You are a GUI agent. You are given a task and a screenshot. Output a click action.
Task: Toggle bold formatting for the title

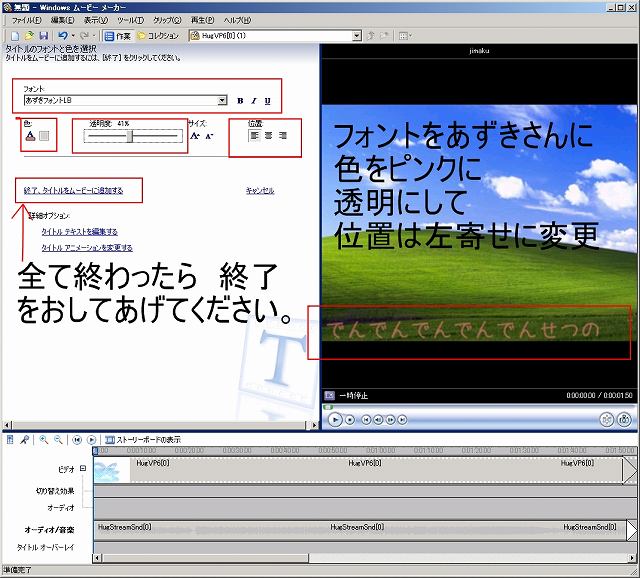point(240,101)
